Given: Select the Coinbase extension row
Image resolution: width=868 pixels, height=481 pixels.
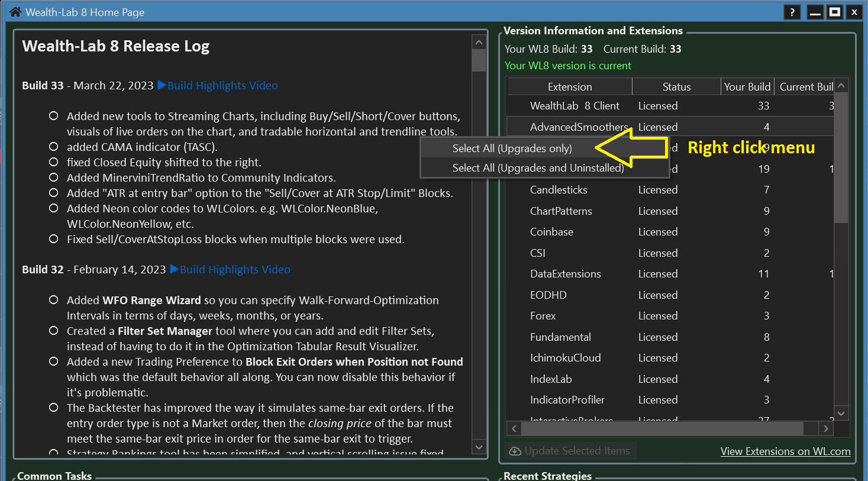Looking at the screenshot, I should coord(551,232).
